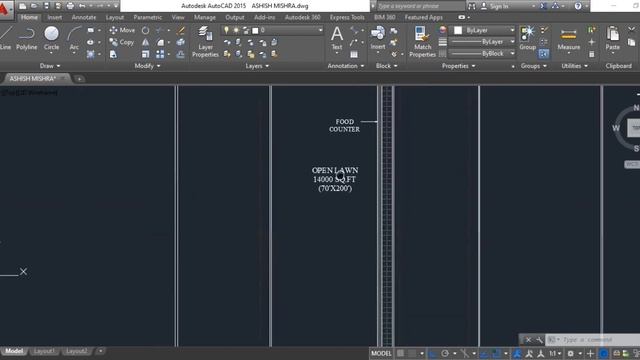This screenshot has height=360, width=640.
Task: Click the Stretch tool icon in Modify panel
Action: pos(113,54)
